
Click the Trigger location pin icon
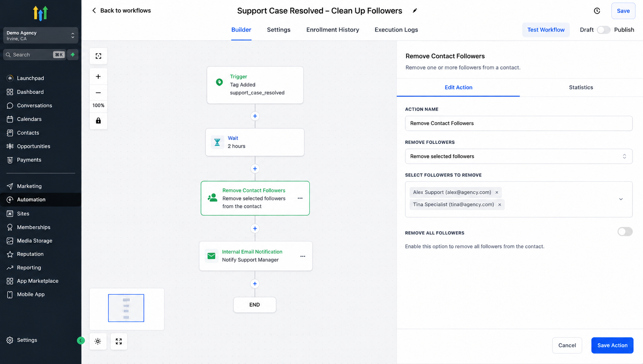click(219, 82)
